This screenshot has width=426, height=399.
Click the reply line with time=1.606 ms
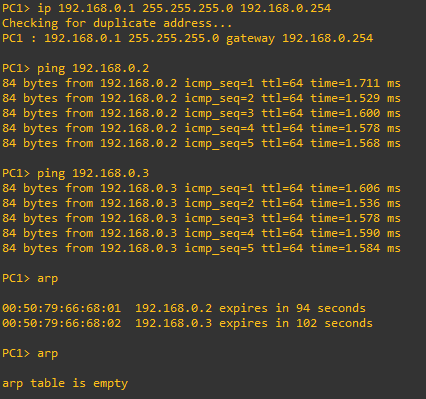(x=201, y=188)
